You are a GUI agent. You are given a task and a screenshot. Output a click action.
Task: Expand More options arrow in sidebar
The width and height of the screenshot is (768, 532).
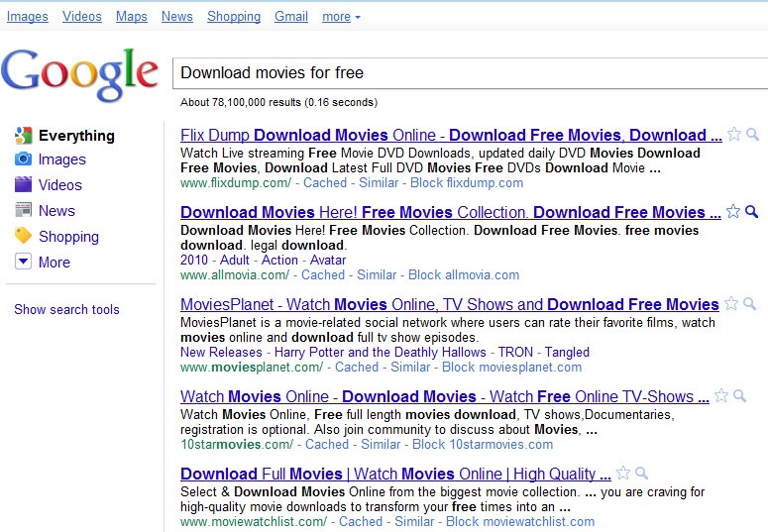23,262
